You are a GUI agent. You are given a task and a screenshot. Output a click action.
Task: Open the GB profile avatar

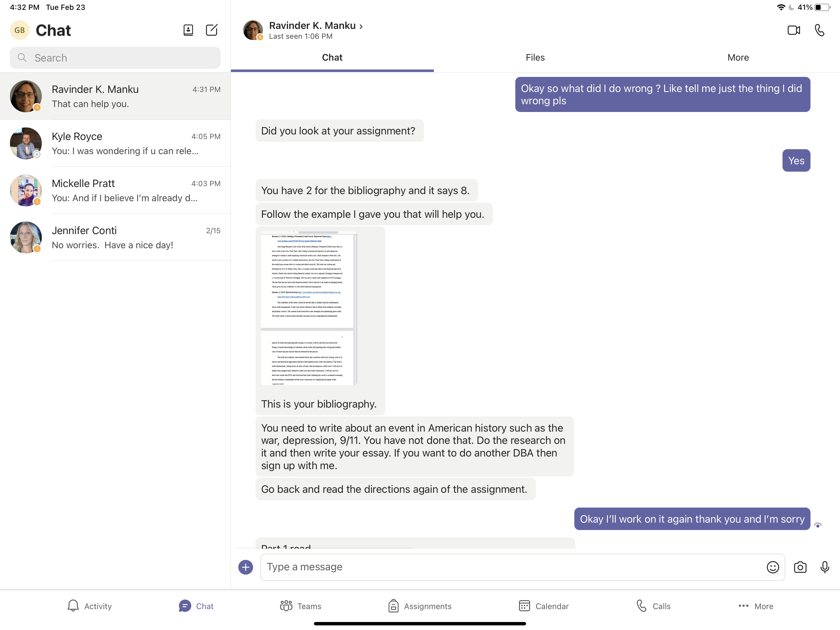click(x=19, y=30)
